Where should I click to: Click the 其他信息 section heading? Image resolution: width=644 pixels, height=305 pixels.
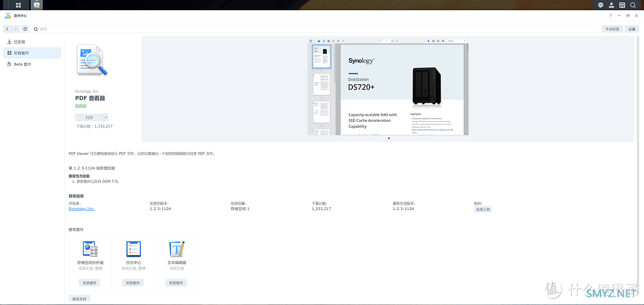(76, 196)
